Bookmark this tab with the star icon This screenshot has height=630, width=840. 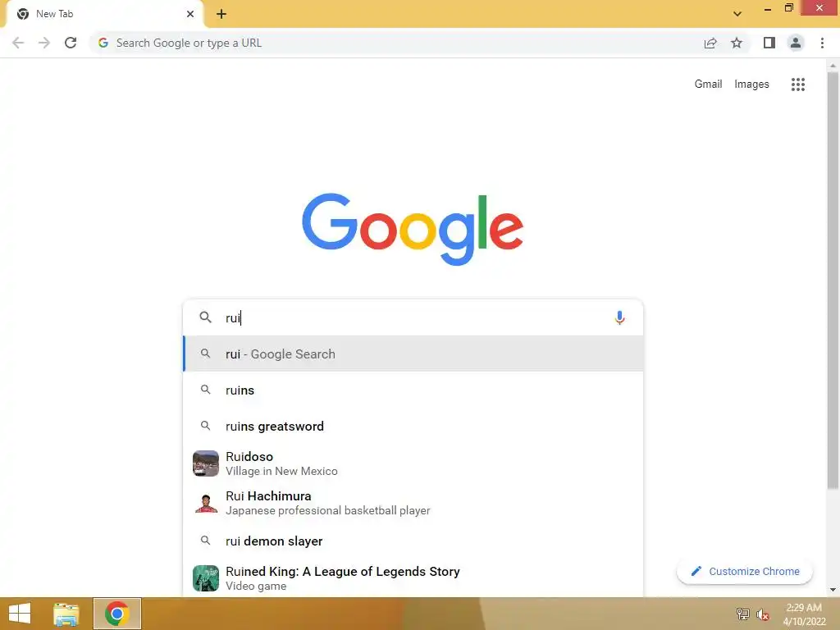point(737,43)
